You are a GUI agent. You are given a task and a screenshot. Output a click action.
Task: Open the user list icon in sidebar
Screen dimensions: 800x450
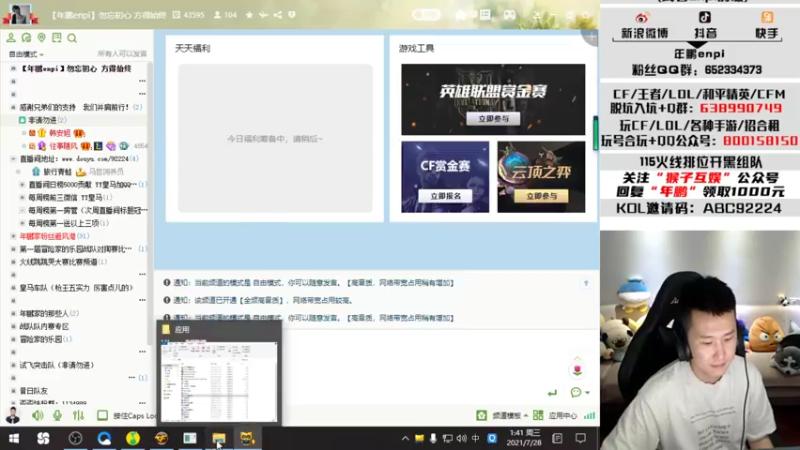[11, 38]
